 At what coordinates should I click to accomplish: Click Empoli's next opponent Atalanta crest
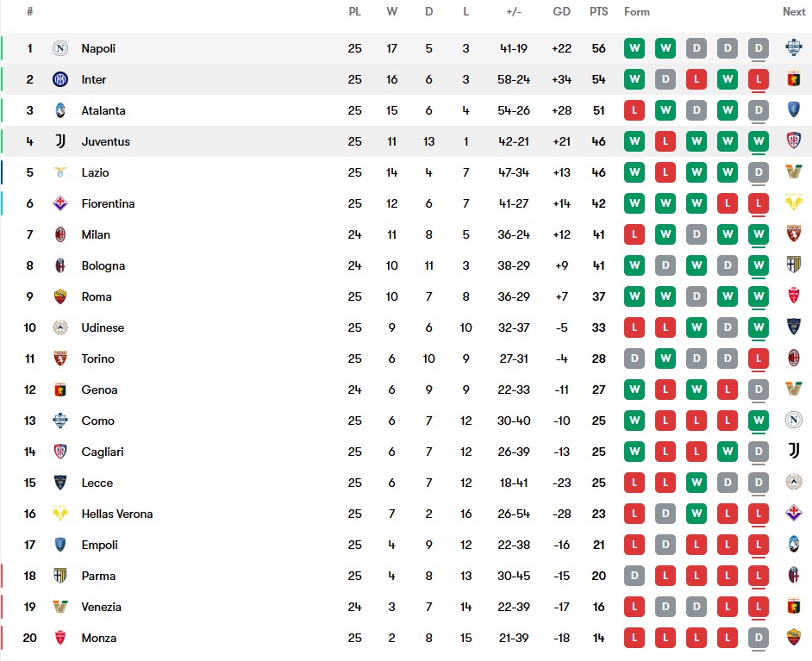[794, 545]
